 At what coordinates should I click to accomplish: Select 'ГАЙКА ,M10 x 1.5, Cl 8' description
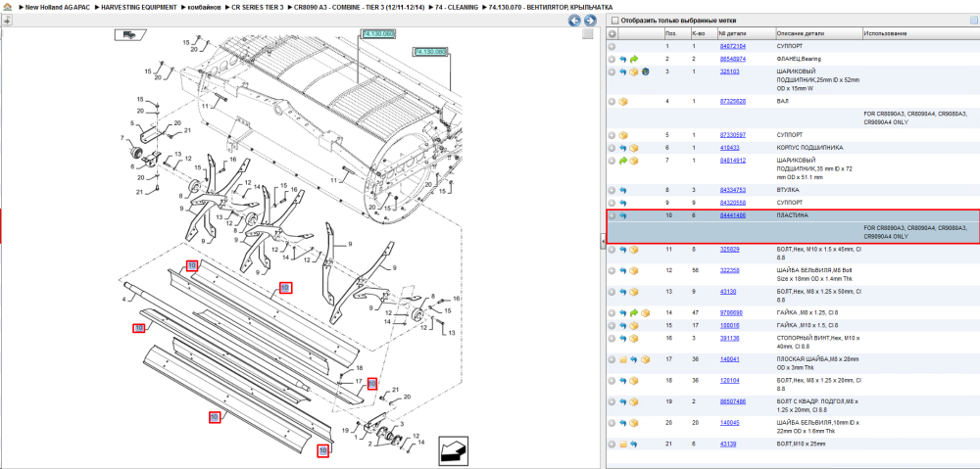[x=808, y=325]
